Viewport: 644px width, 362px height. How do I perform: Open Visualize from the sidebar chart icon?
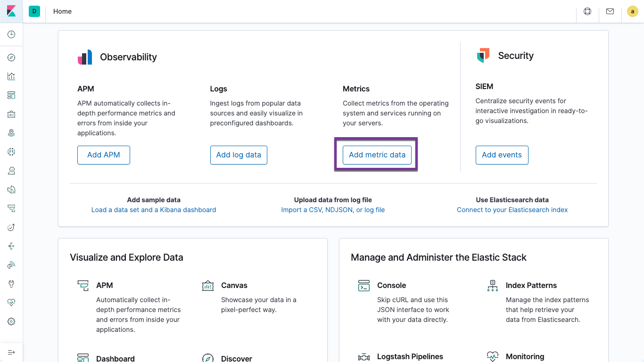[x=11, y=76]
